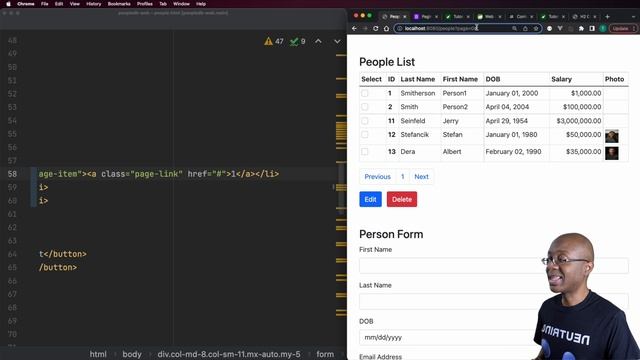Click the Salary column header
Screen dimensions: 640x360
561,79
